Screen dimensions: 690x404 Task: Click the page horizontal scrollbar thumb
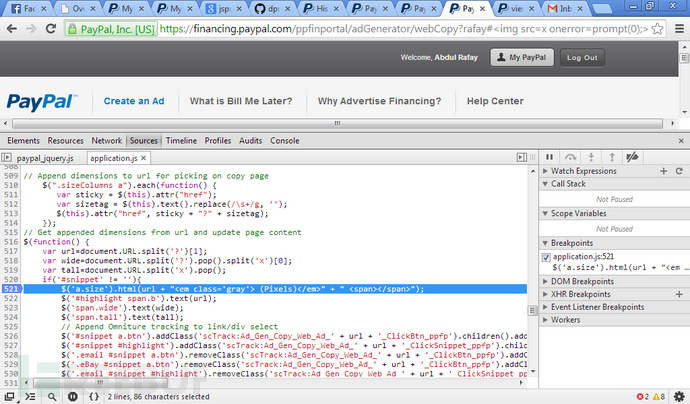(337, 123)
